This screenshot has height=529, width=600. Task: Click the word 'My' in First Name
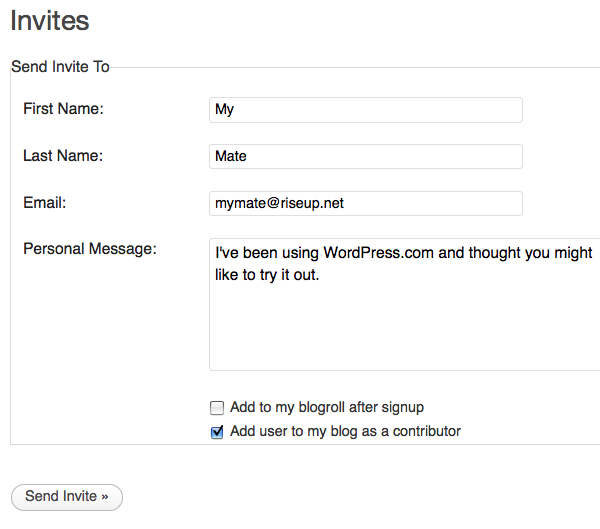click(x=225, y=110)
